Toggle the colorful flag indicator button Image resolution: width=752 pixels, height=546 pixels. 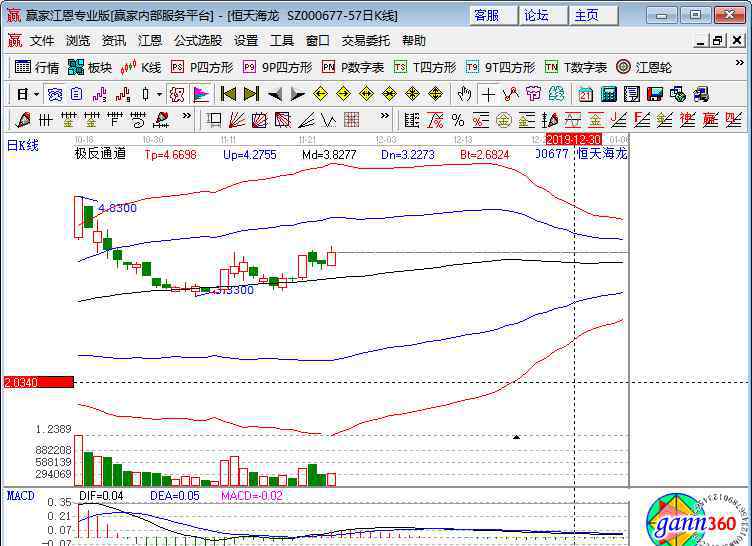(x=201, y=94)
